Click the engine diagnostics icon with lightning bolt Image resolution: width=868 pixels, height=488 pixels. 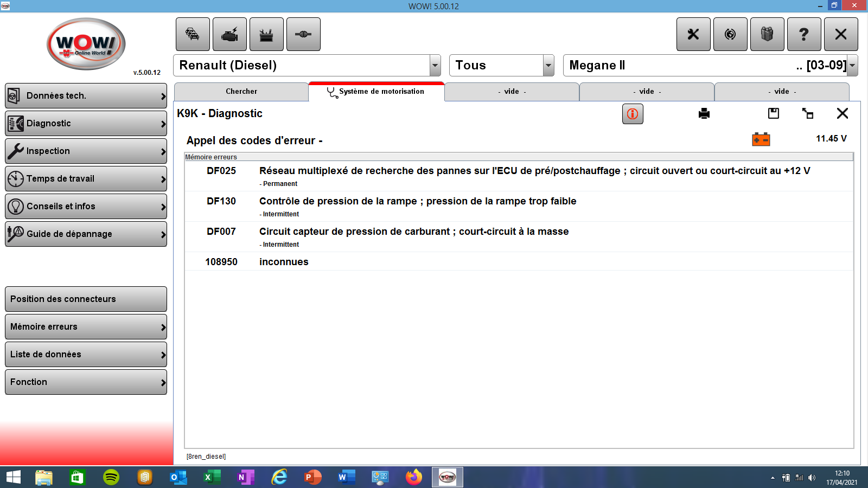click(229, 34)
